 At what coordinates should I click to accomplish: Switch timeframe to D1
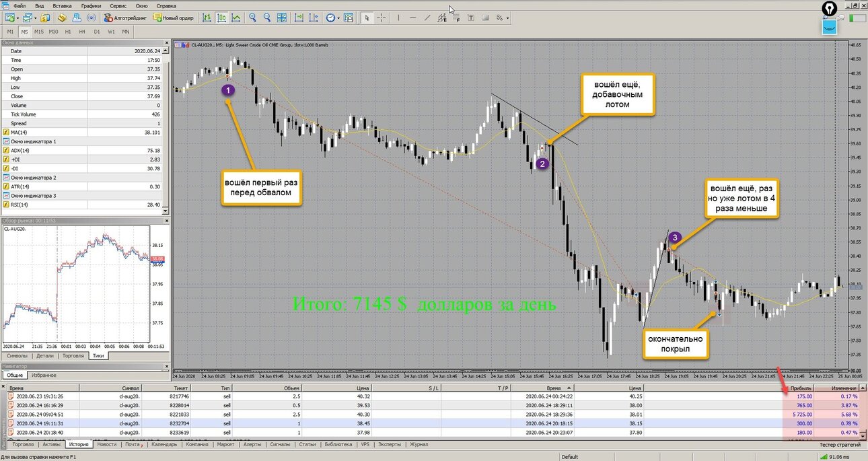click(x=97, y=32)
